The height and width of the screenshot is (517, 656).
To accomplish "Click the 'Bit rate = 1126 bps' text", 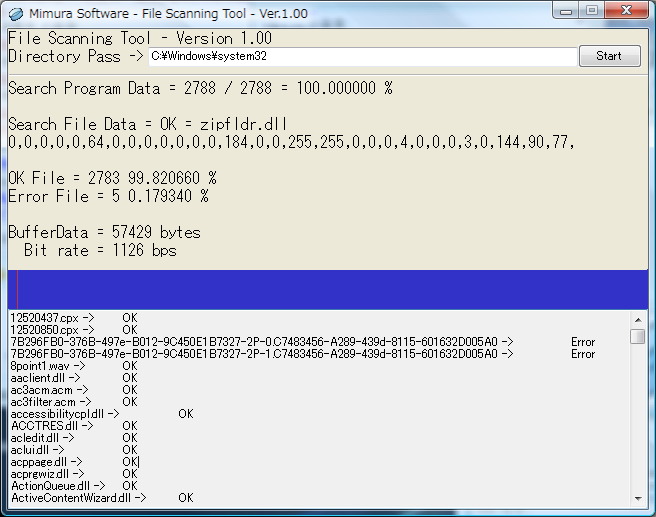I will pyautogui.click(x=100, y=250).
